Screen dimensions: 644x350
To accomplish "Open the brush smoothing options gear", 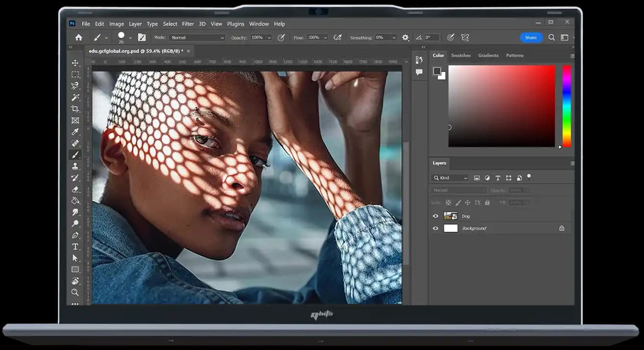I will (x=405, y=38).
